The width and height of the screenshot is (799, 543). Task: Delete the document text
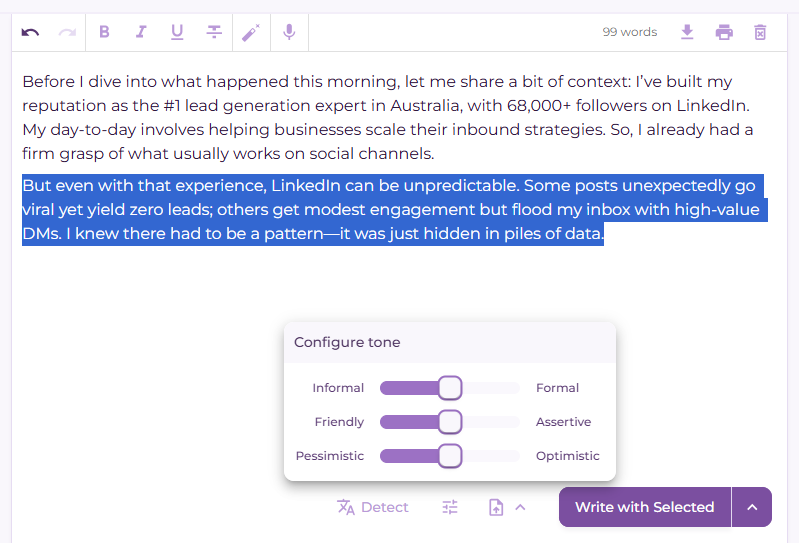click(x=760, y=32)
